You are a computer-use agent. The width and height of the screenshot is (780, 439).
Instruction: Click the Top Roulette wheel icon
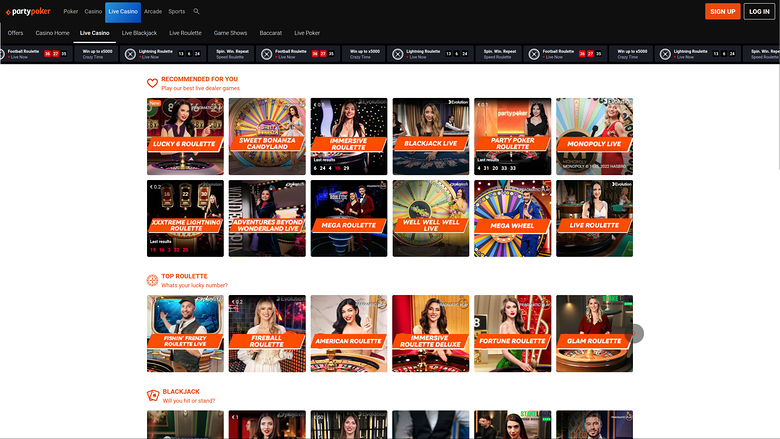click(152, 280)
